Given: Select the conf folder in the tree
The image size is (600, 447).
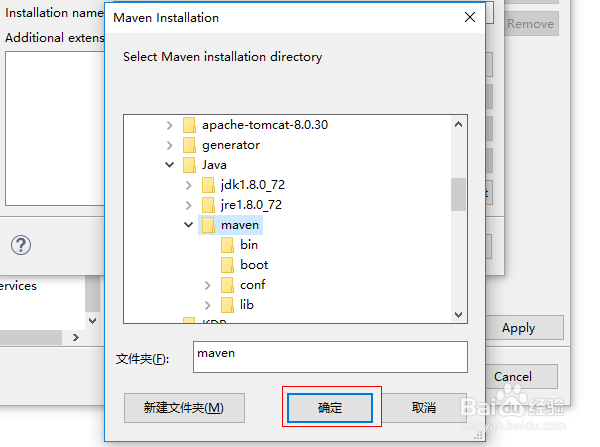Looking at the screenshot, I should click(252, 285).
